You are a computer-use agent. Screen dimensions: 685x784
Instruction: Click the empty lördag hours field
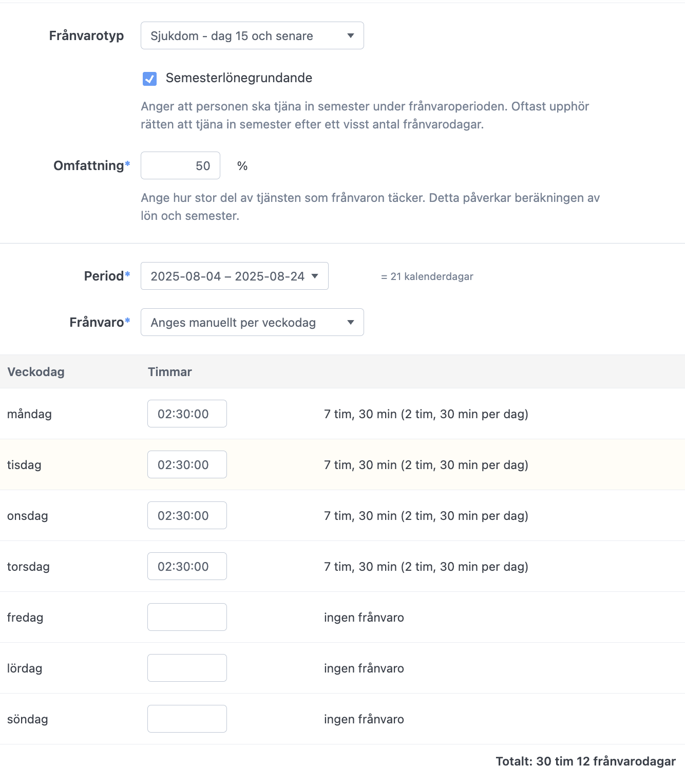(187, 668)
